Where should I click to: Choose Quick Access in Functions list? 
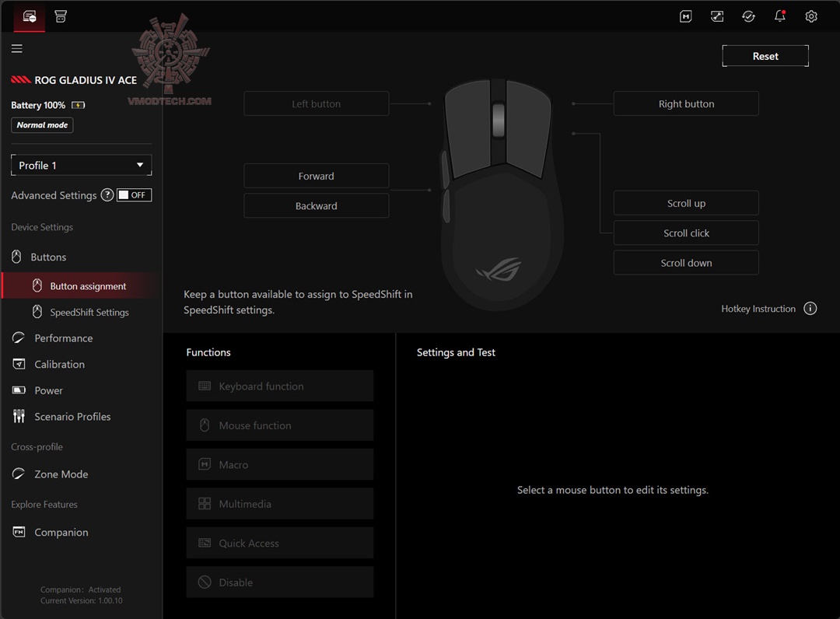tap(280, 543)
